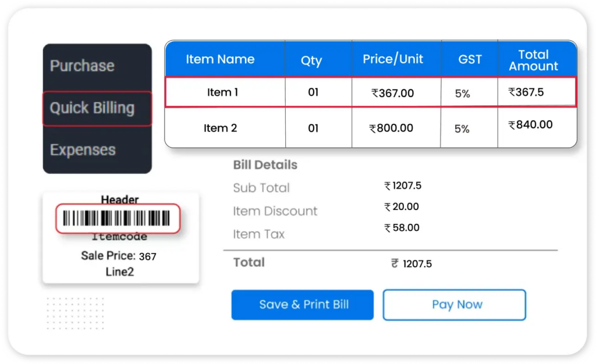Go to the Expenses section
Viewport: 596px width, 364px height.
pos(83,150)
